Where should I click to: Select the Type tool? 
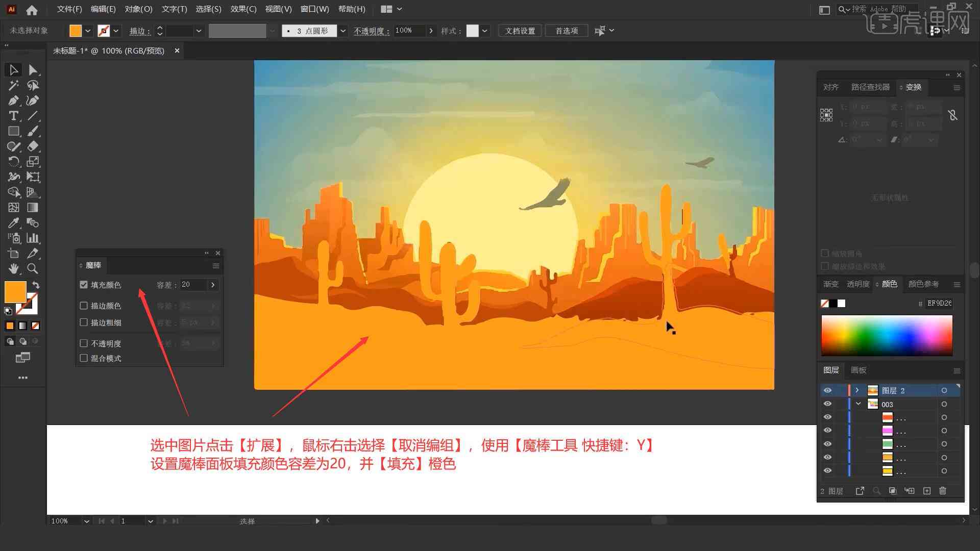point(13,116)
